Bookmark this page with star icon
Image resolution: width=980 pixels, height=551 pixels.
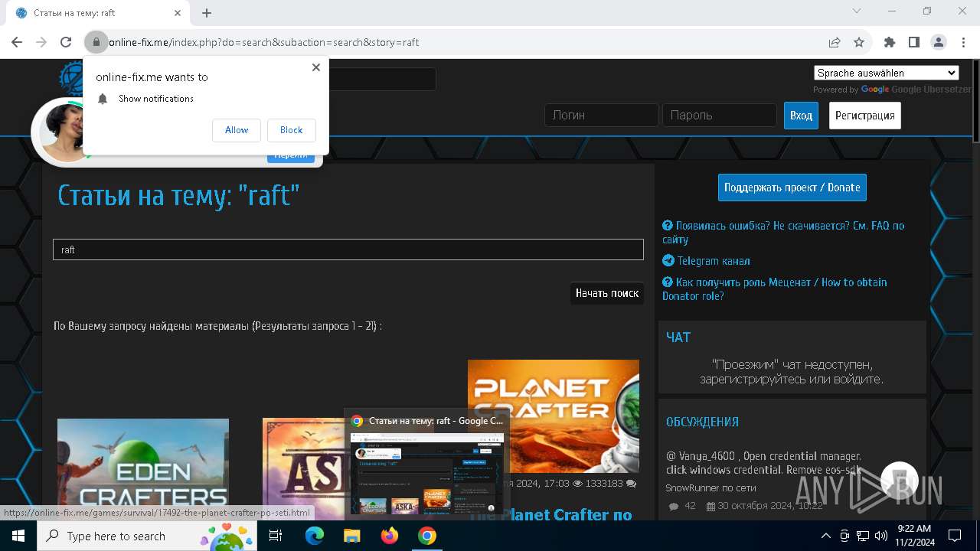pyautogui.click(x=859, y=42)
